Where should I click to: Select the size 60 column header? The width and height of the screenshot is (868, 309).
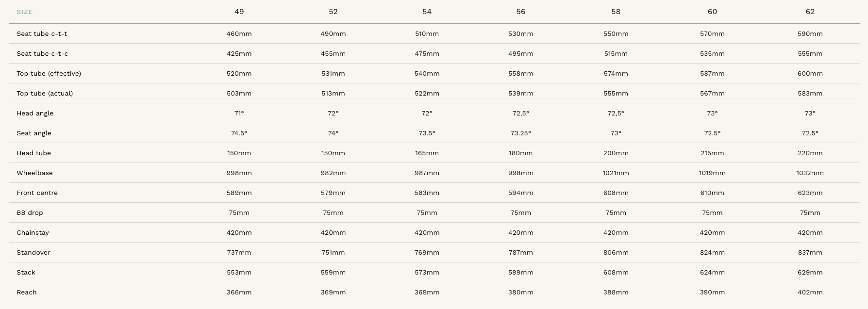pos(712,12)
